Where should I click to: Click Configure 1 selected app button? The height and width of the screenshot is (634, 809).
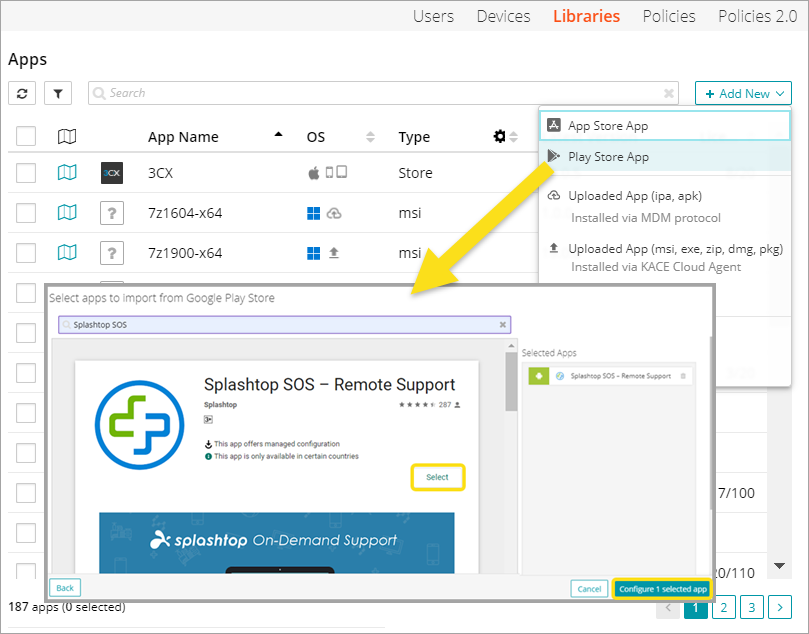662,589
